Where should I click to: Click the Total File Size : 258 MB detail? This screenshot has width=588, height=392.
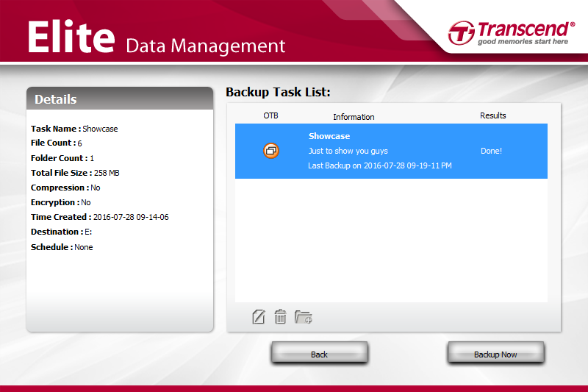pos(75,173)
